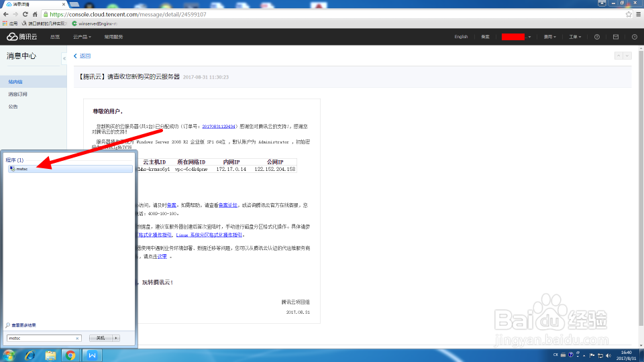Image resolution: width=644 pixels, height=362 pixels.
Task: Open the mail message icon in header
Action: pos(616,37)
